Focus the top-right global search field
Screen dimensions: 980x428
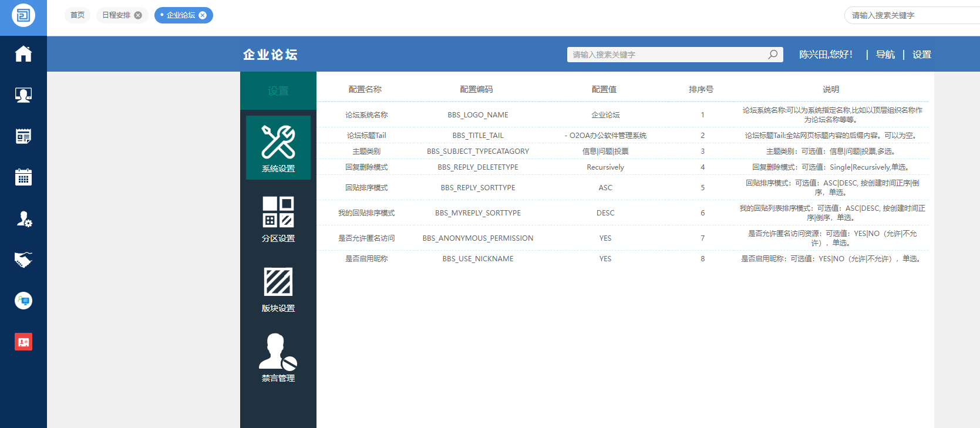coord(912,15)
